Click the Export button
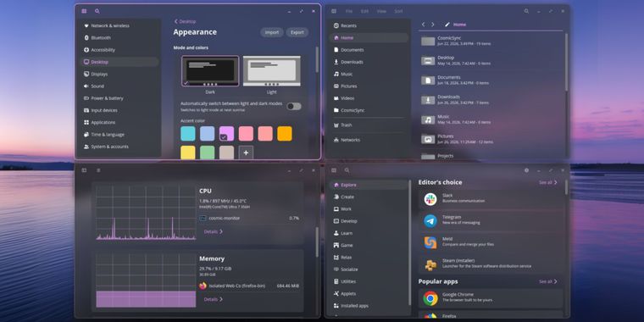 click(297, 32)
